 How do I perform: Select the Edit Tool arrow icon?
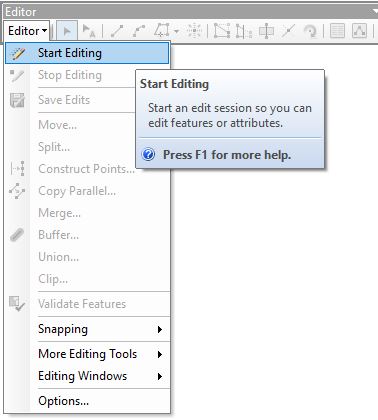click(67, 31)
